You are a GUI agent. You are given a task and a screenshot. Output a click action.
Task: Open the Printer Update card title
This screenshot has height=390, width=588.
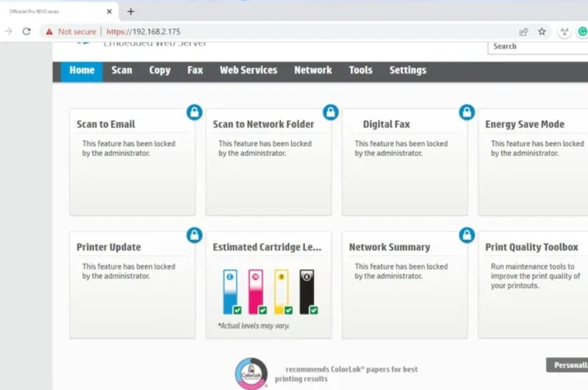click(109, 247)
